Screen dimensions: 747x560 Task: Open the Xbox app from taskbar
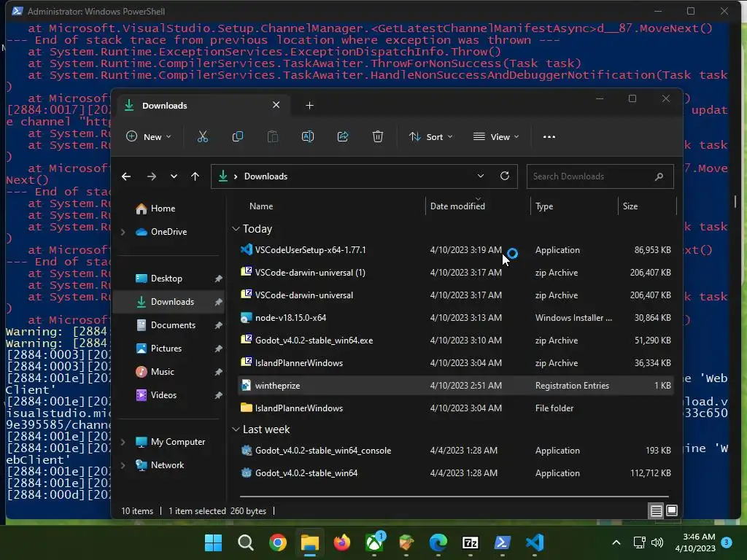pos(374,542)
